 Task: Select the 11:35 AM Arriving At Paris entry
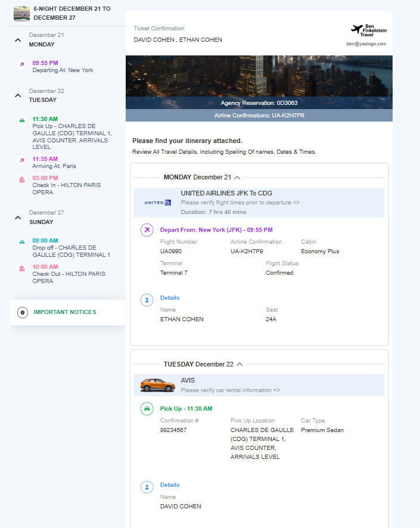(54, 162)
